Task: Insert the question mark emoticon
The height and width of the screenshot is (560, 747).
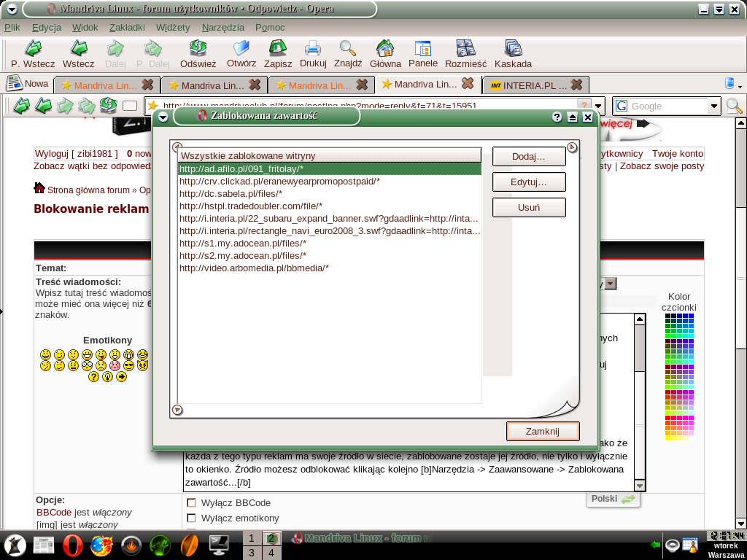Action: pyautogui.click(x=93, y=377)
